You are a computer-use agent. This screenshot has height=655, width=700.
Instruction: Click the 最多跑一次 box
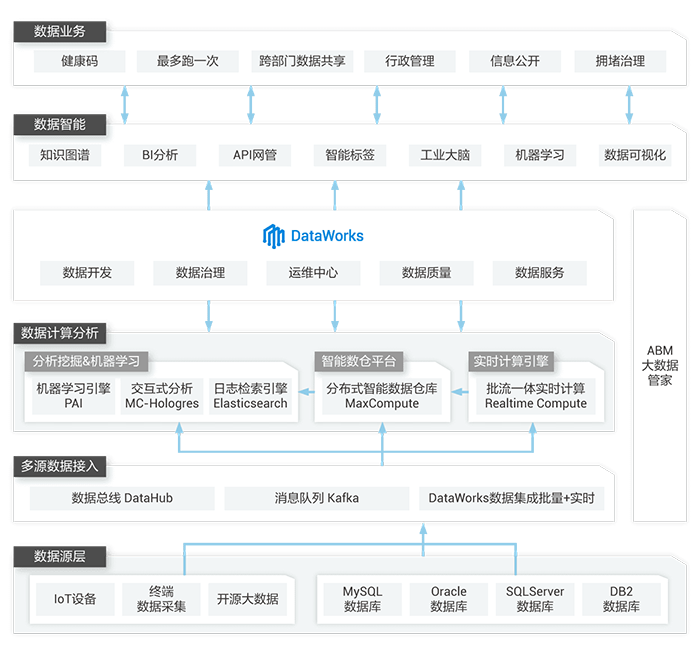(x=188, y=61)
